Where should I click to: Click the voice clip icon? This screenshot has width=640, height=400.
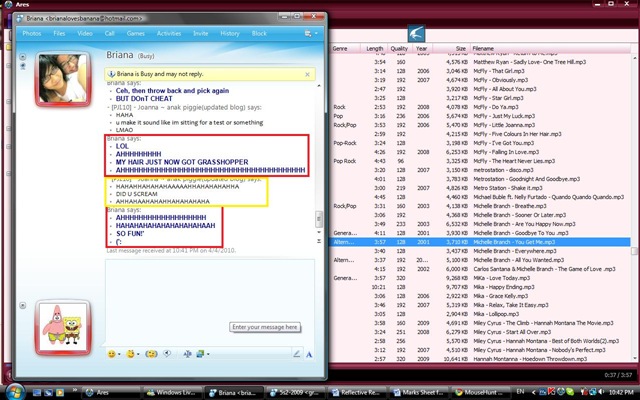[x=167, y=353]
